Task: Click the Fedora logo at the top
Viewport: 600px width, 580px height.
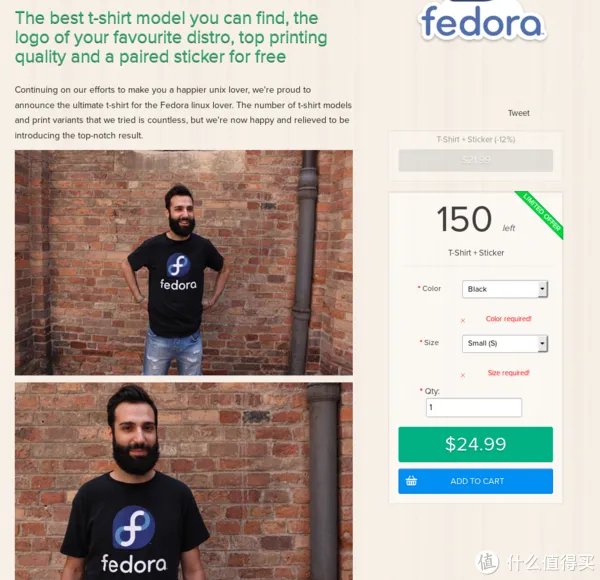Action: 482,21
